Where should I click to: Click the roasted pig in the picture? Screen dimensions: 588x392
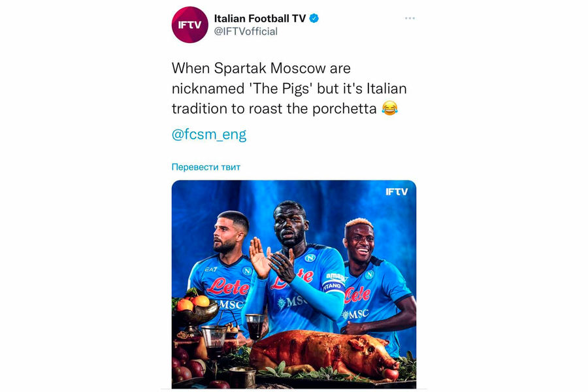tap(324, 353)
